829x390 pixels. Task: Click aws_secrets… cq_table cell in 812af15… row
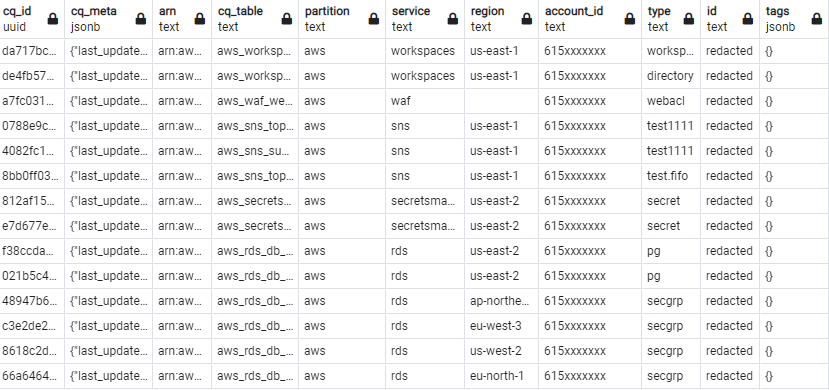pyautogui.click(x=255, y=201)
